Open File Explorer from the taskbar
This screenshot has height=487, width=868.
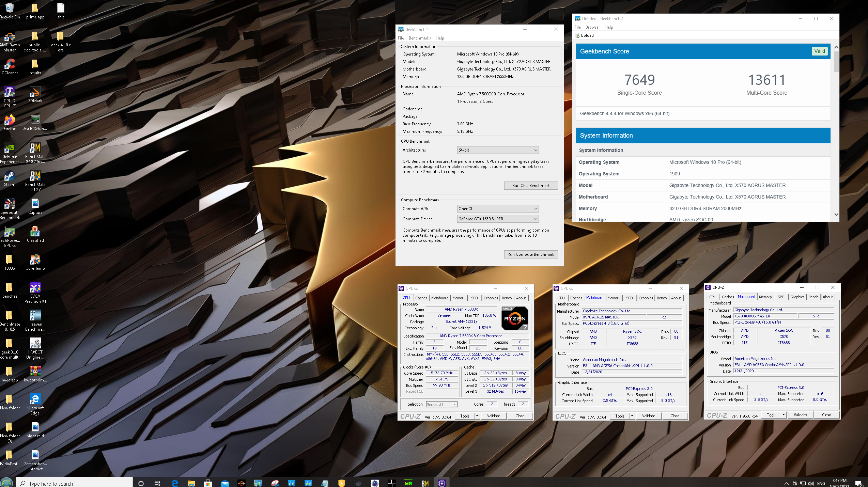[x=191, y=483]
